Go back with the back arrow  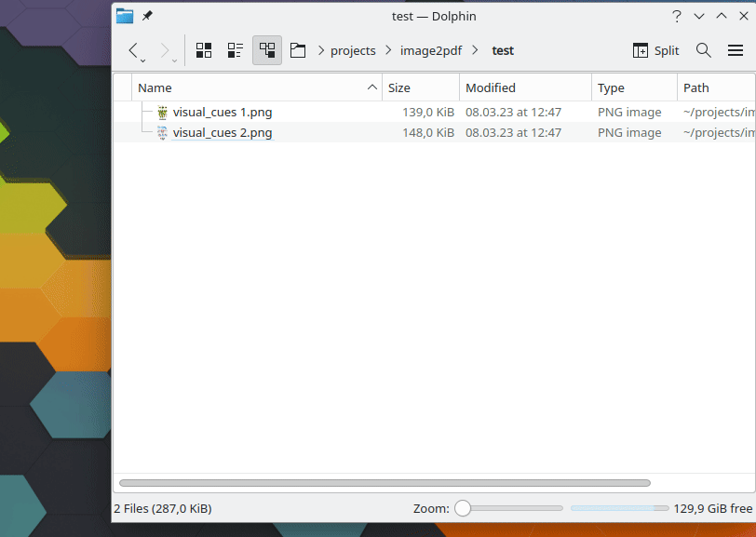133,49
